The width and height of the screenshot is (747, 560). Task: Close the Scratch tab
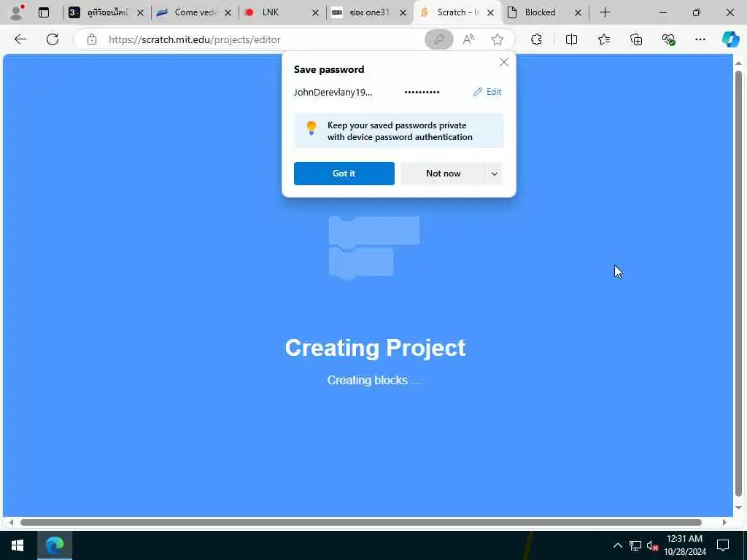(x=491, y=13)
